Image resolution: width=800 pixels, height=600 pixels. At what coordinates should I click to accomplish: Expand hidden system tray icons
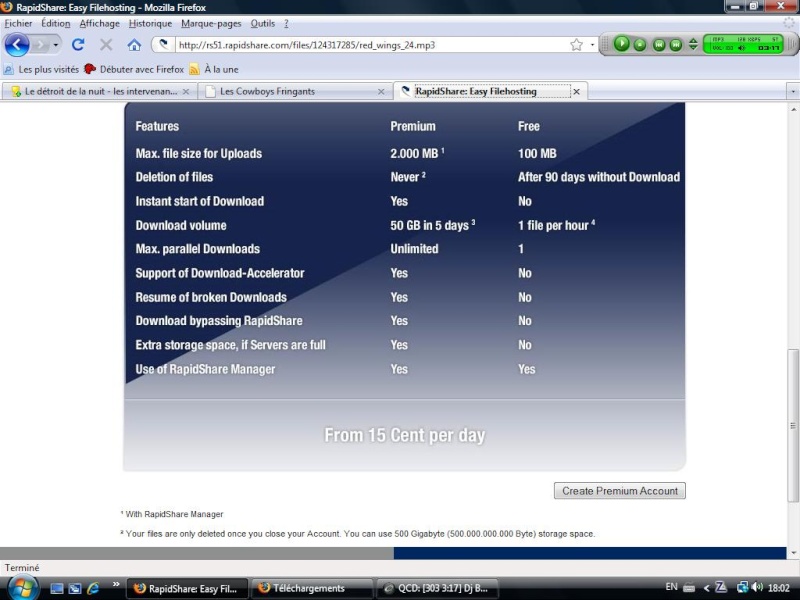(707, 588)
